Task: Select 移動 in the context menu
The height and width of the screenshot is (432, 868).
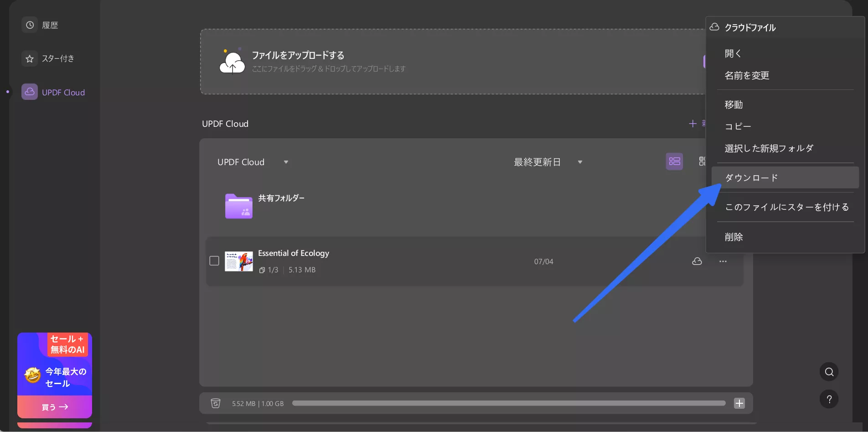Action: 785,104
